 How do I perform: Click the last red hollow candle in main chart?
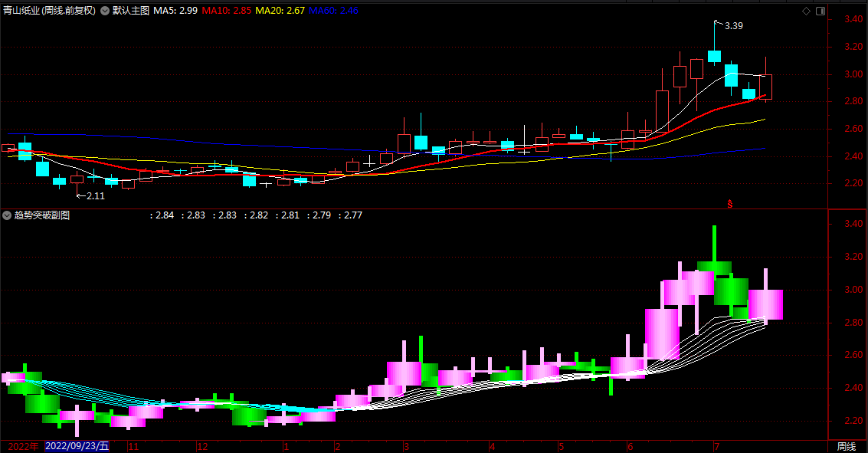pyautogui.click(x=765, y=87)
